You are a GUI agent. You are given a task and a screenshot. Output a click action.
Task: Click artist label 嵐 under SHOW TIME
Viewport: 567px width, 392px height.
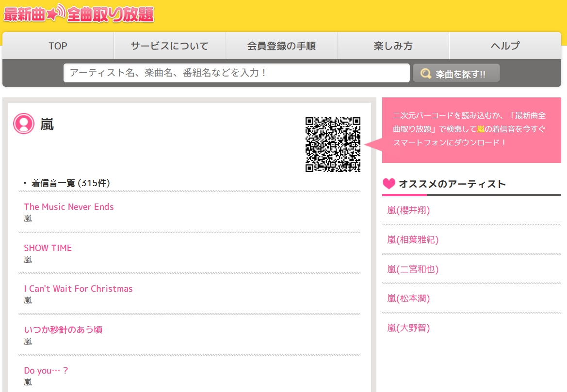tap(28, 259)
